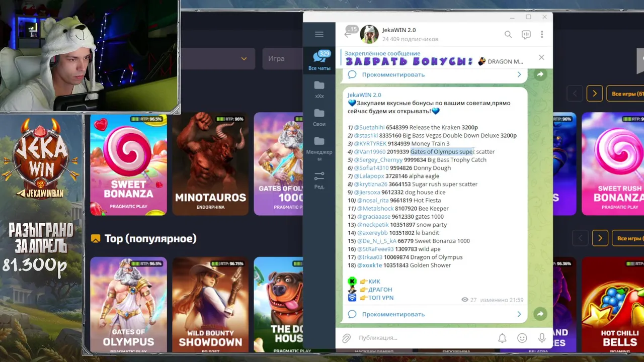Viewport: 644px width, 362px height.
Task: Maximize the Telegram window
Action: coord(528,17)
